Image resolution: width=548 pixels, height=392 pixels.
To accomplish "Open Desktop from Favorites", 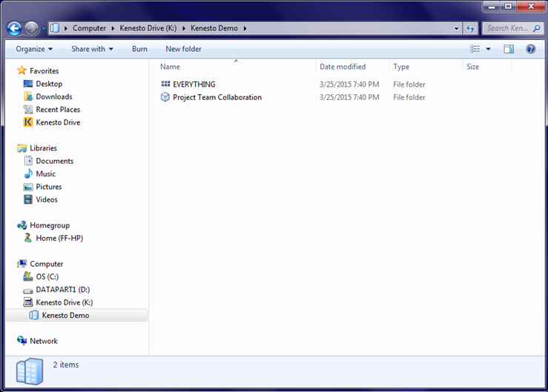I will [49, 84].
